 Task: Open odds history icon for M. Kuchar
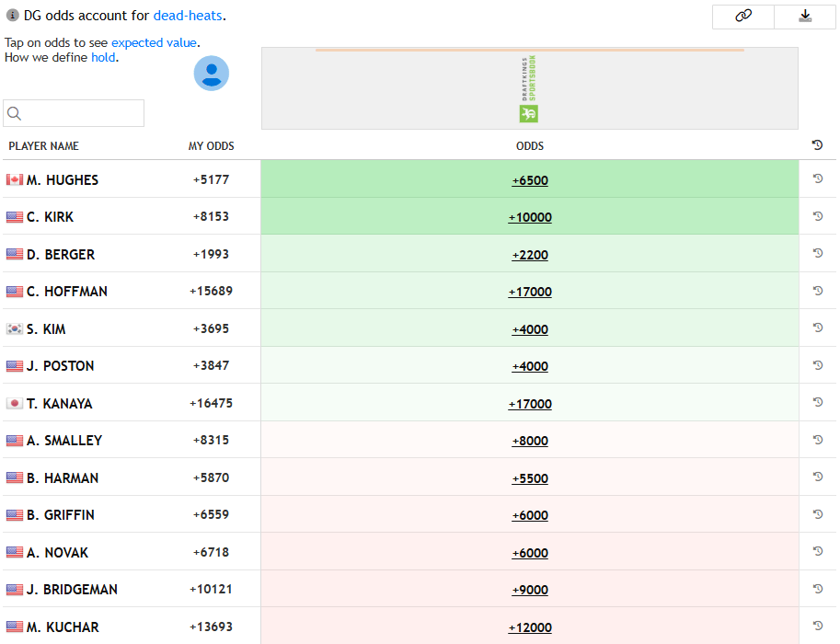(818, 626)
